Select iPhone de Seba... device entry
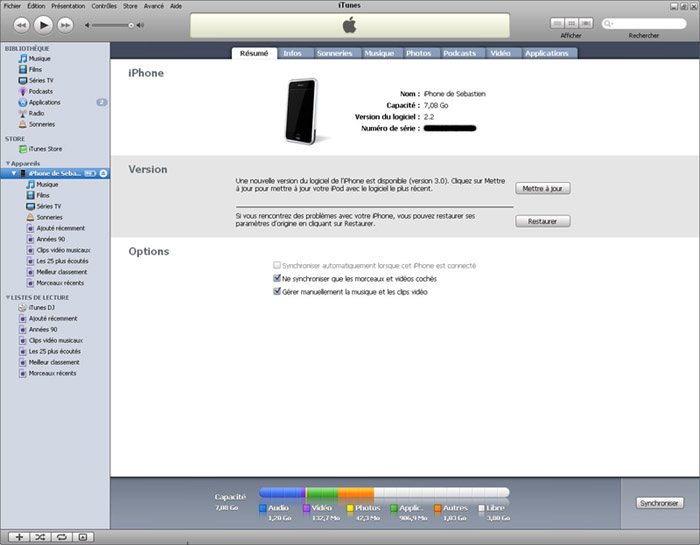700x545 pixels. (x=54, y=173)
